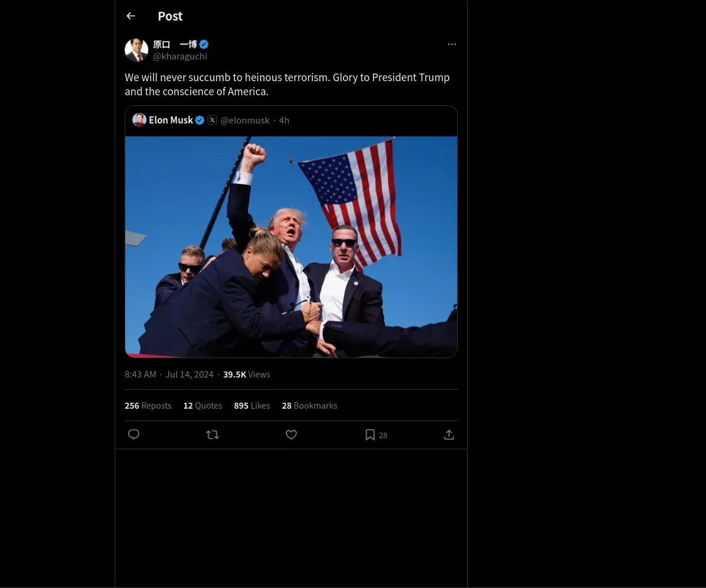706x588 pixels.
Task: View the 12 Quotes list
Action: (x=202, y=406)
